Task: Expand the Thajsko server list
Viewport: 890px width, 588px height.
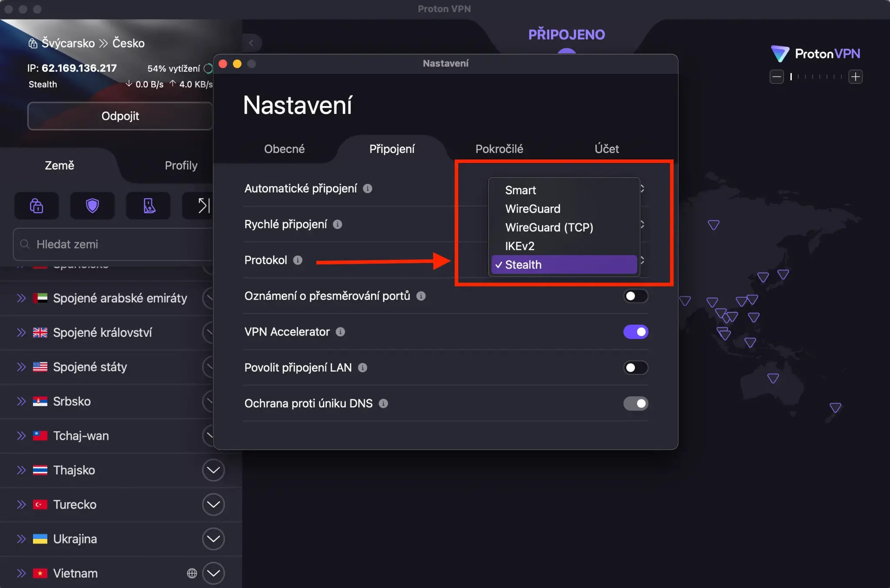Action: [x=213, y=470]
